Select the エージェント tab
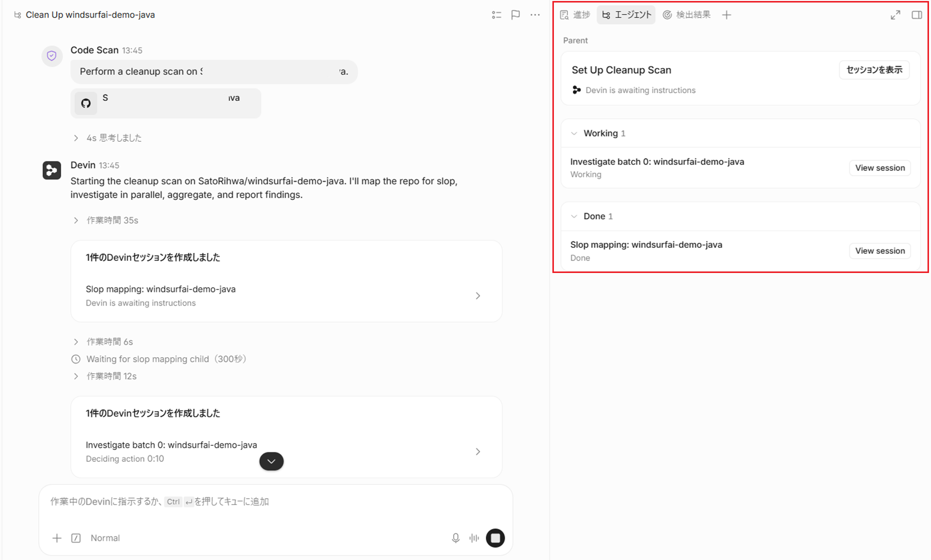Screen dimensions: 931x560 tap(627, 15)
